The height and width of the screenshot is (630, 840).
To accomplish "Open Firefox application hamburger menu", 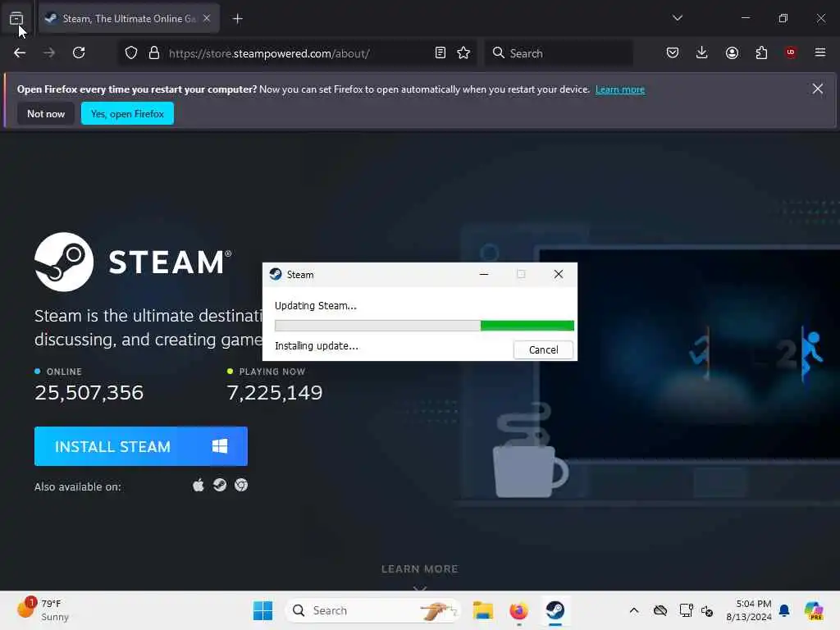I will pyautogui.click(x=820, y=52).
